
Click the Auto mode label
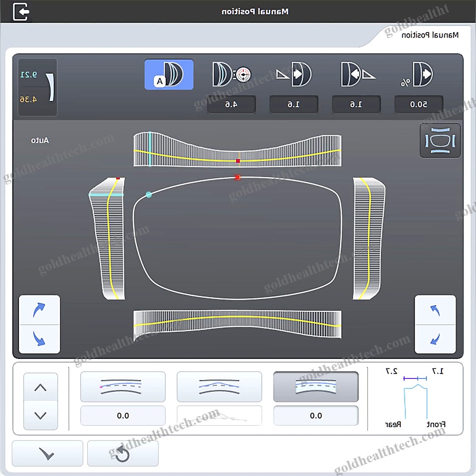point(40,140)
